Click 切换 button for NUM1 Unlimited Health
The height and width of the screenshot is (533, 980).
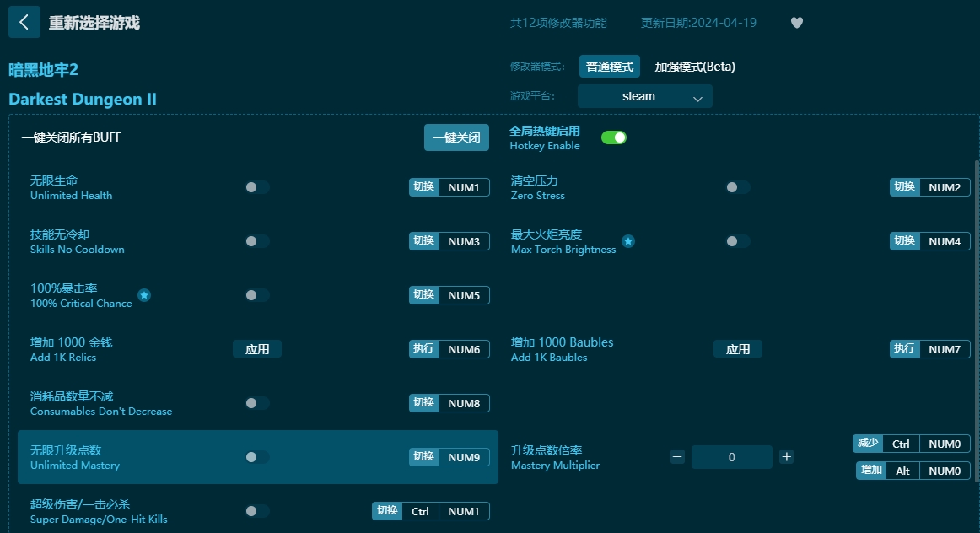point(423,187)
